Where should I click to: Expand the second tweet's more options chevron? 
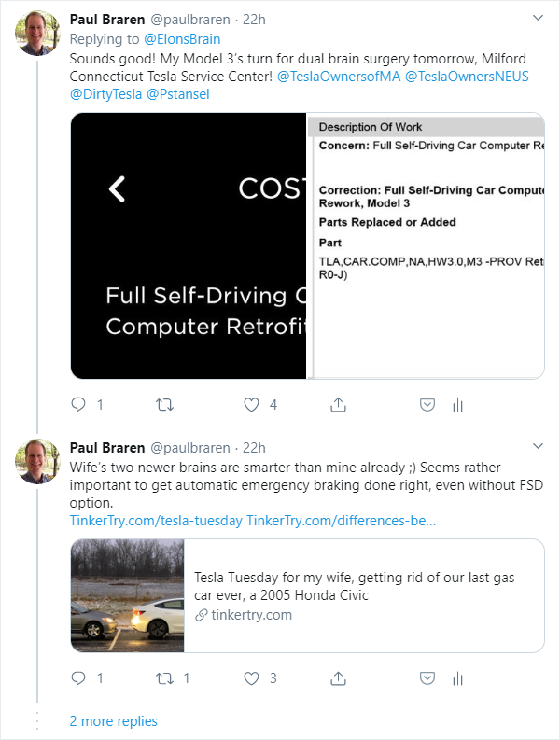point(538,446)
